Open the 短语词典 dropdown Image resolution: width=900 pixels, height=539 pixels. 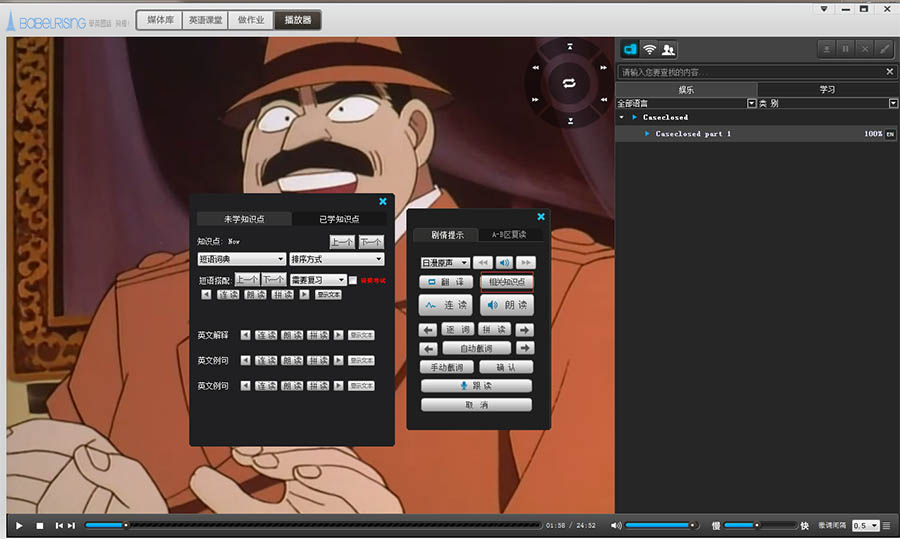(x=242, y=259)
